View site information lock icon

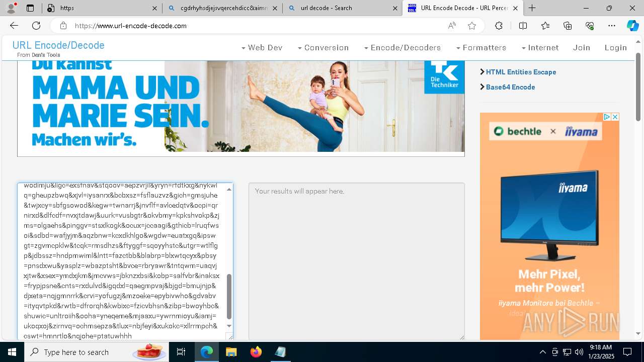pos(63,26)
